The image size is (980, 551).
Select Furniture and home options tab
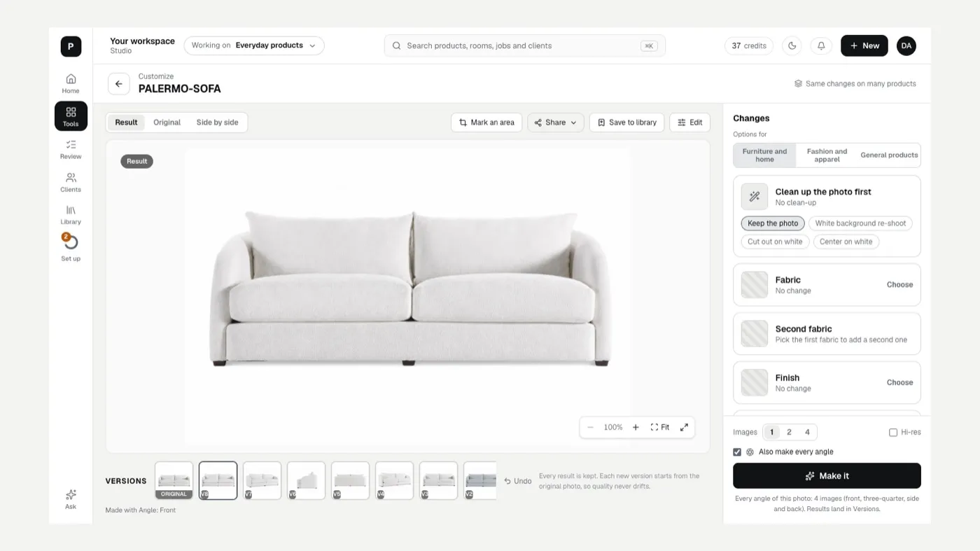(x=764, y=155)
